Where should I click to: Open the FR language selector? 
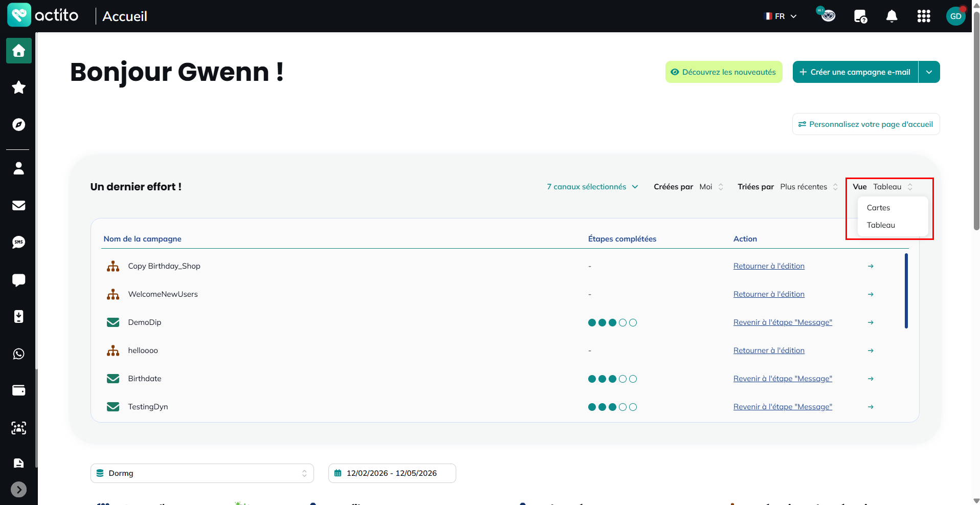point(781,16)
